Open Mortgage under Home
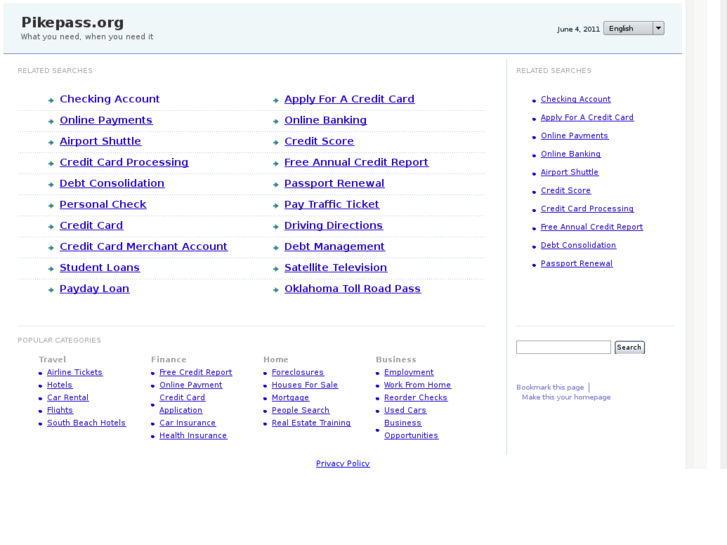The height and width of the screenshot is (545, 727). click(290, 398)
